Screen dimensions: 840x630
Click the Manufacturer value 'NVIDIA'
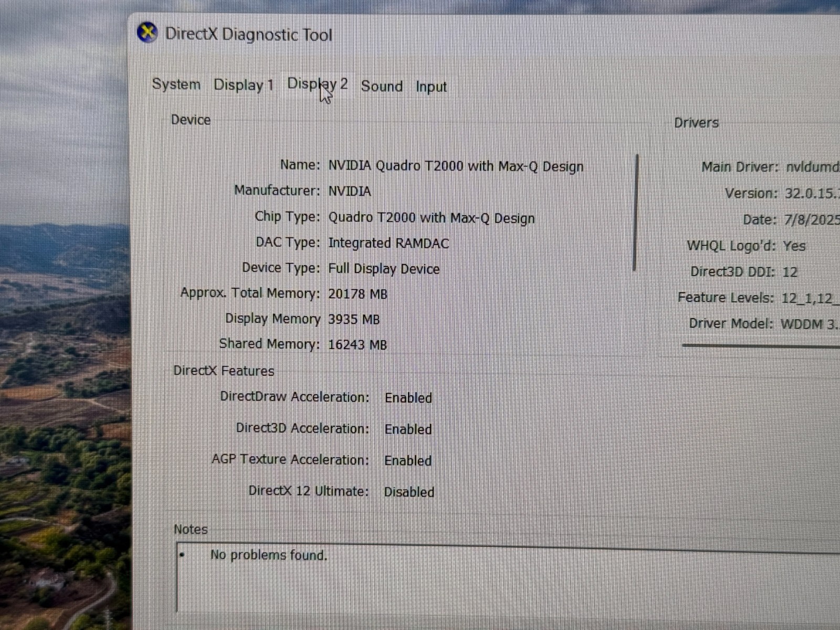(x=350, y=191)
